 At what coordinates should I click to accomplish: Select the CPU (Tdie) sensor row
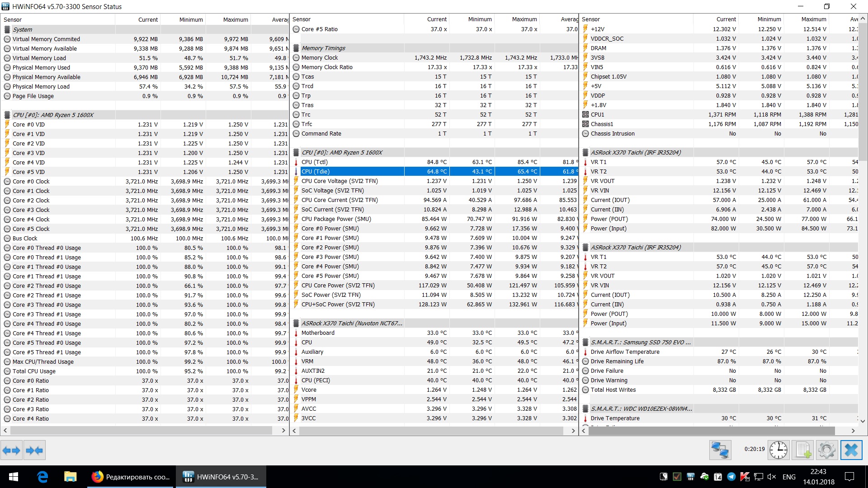pos(316,172)
